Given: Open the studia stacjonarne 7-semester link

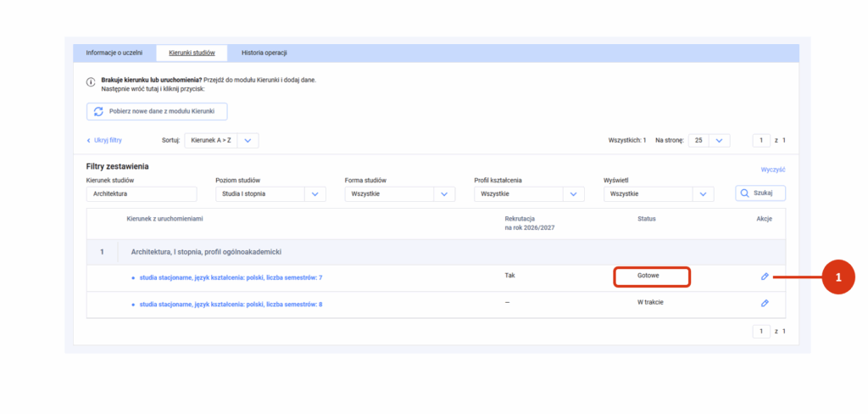Looking at the screenshot, I should pyautogui.click(x=231, y=278).
